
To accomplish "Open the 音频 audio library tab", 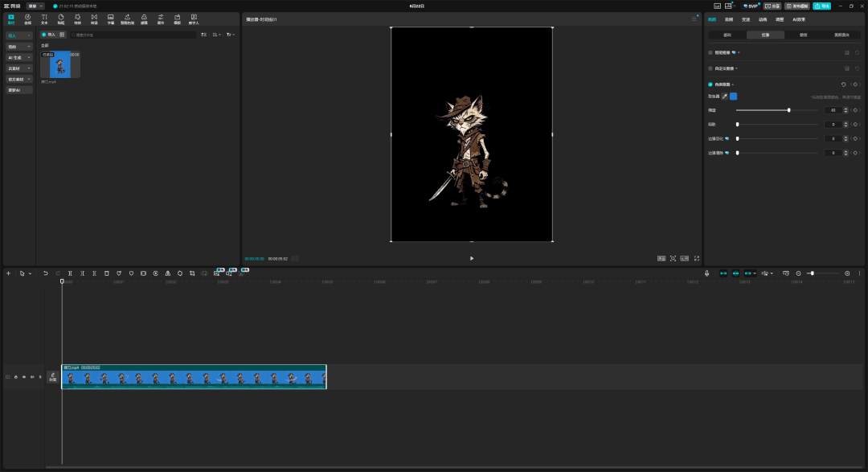I will point(27,19).
